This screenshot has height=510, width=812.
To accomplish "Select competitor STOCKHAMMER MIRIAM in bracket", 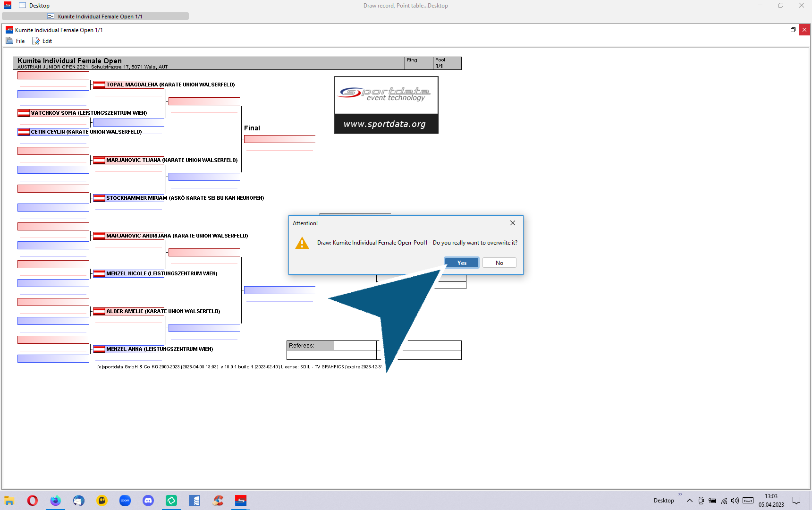I will [185, 198].
